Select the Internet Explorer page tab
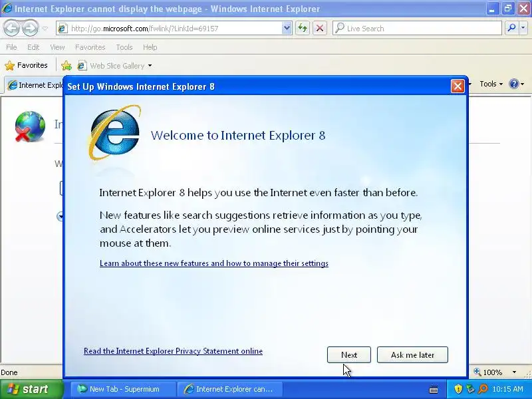 [35, 85]
